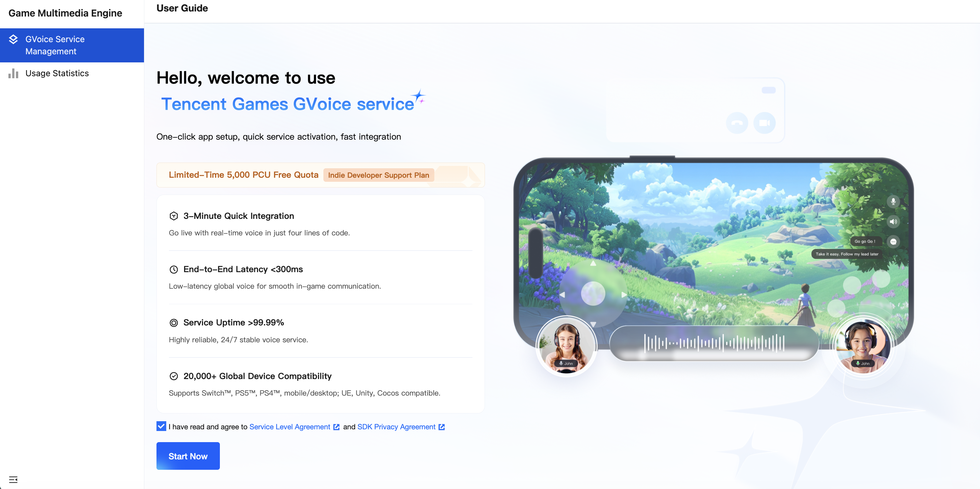Click the speaker volume icon on the phone illustration
980x489 pixels.
point(893,222)
